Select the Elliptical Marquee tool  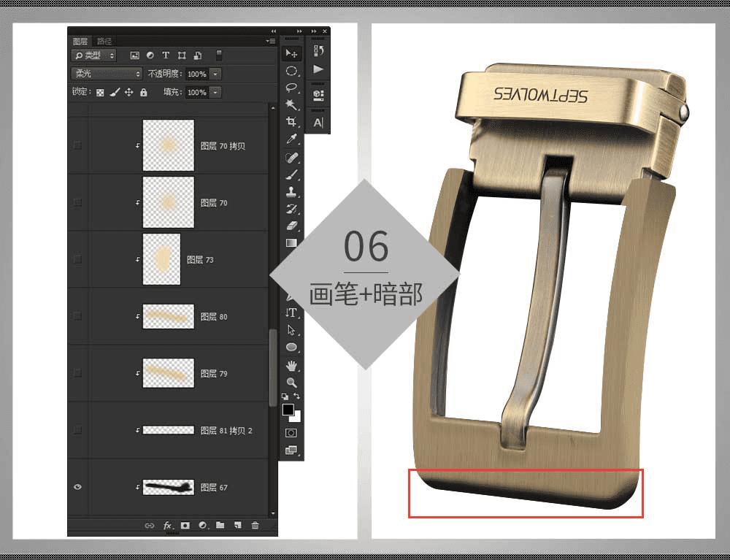(x=291, y=71)
